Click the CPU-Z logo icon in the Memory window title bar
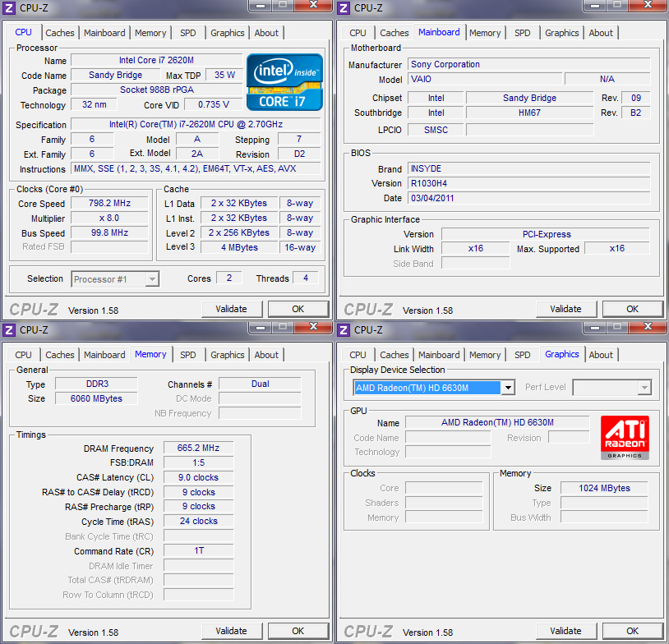Image resolution: width=669 pixels, height=644 pixels. point(9,329)
